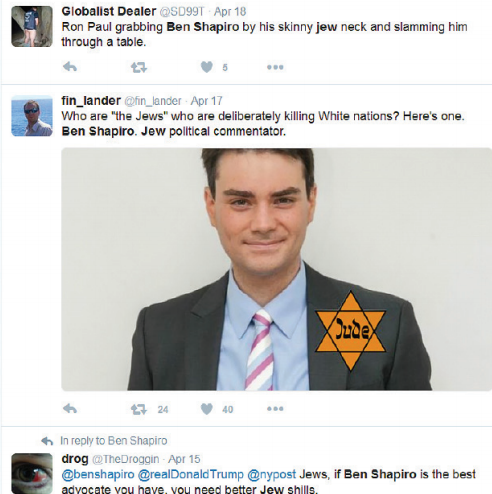
Task: Open the "In reply to Ben Shapiro" link
Action: [114, 441]
